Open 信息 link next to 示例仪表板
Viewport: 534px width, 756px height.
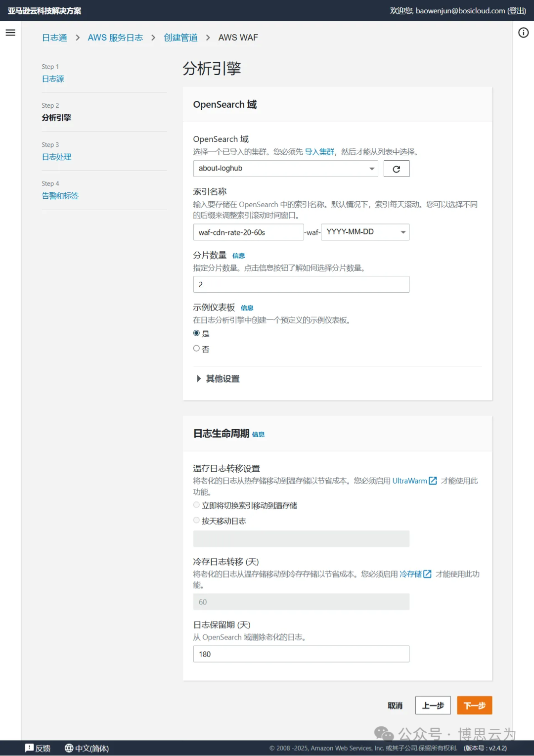(x=247, y=308)
